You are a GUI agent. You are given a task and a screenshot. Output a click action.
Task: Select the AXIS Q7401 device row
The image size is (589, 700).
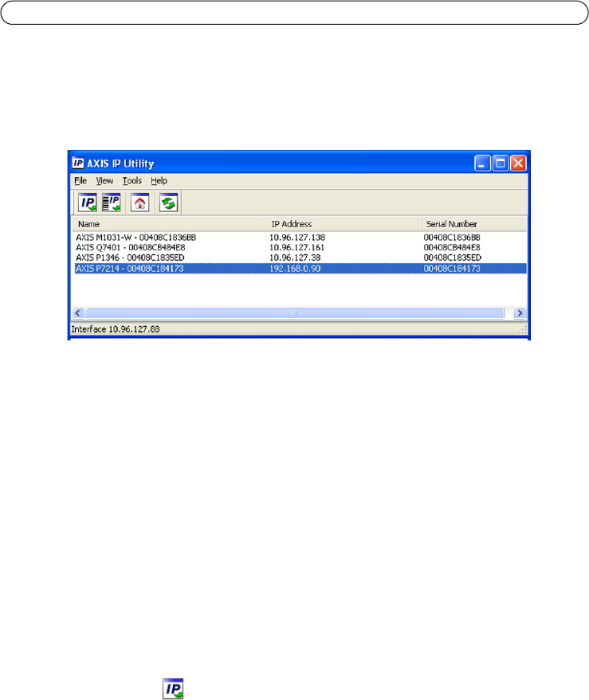coord(300,248)
